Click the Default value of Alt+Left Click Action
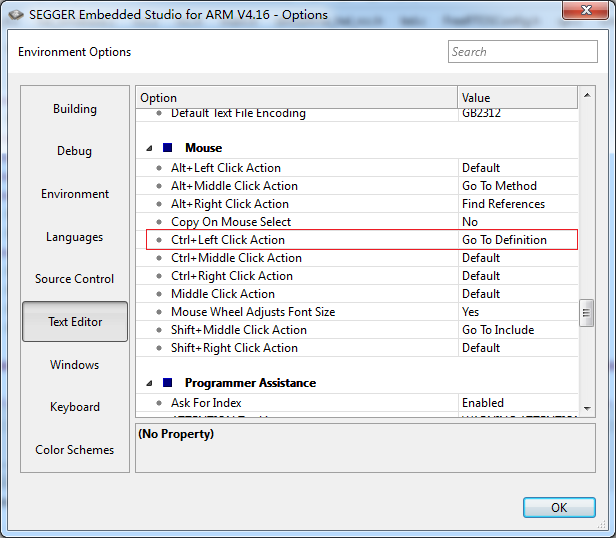This screenshot has height=538, width=616. pos(481,168)
